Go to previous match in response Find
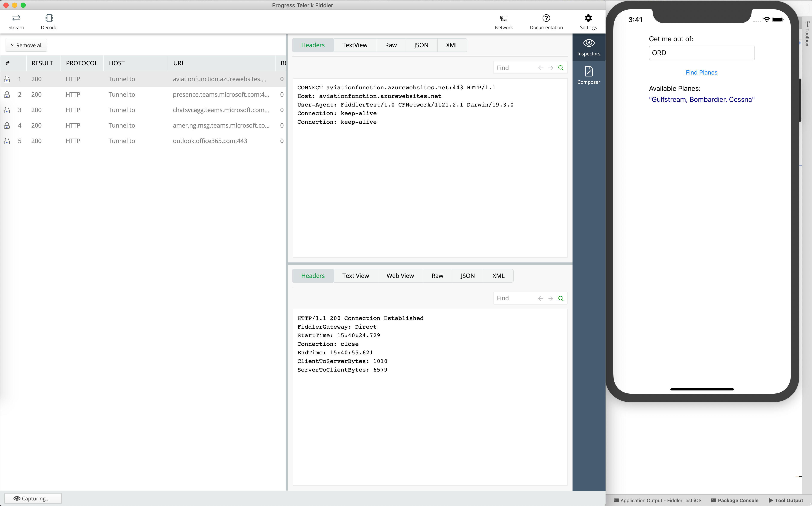The height and width of the screenshot is (506, 812). 540,299
